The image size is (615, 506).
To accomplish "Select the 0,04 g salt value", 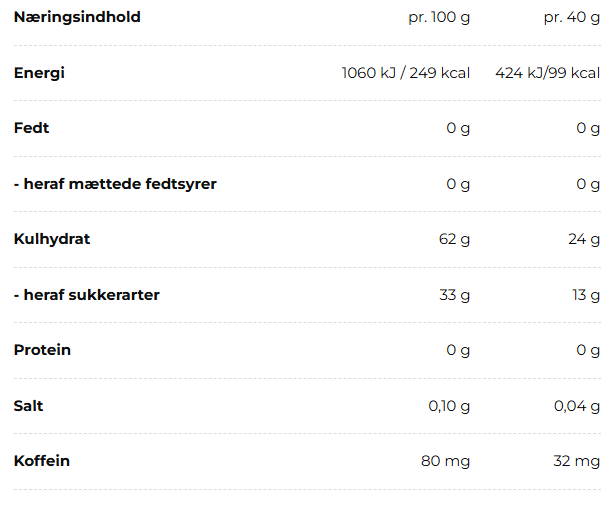I will (577, 406).
